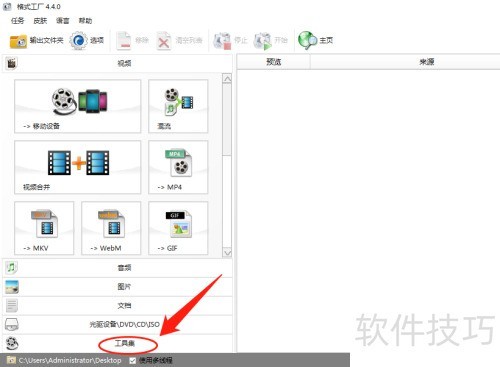Image resolution: width=500 pixels, height=367 pixels.
Task: Select the MKV conversion tile
Action: click(x=44, y=228)
